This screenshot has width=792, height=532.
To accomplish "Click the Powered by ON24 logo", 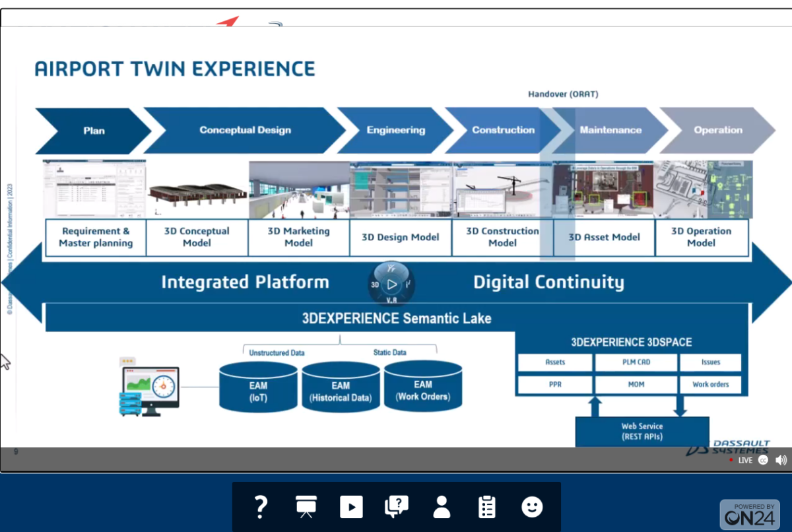I will 748,514.
